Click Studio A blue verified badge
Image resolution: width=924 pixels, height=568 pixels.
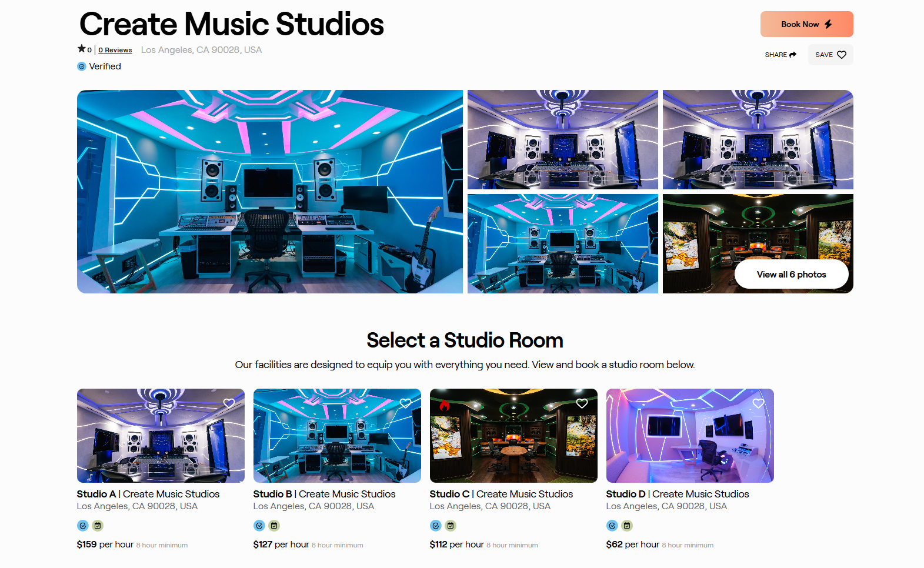pyautogui.click(x=83, y=526)
